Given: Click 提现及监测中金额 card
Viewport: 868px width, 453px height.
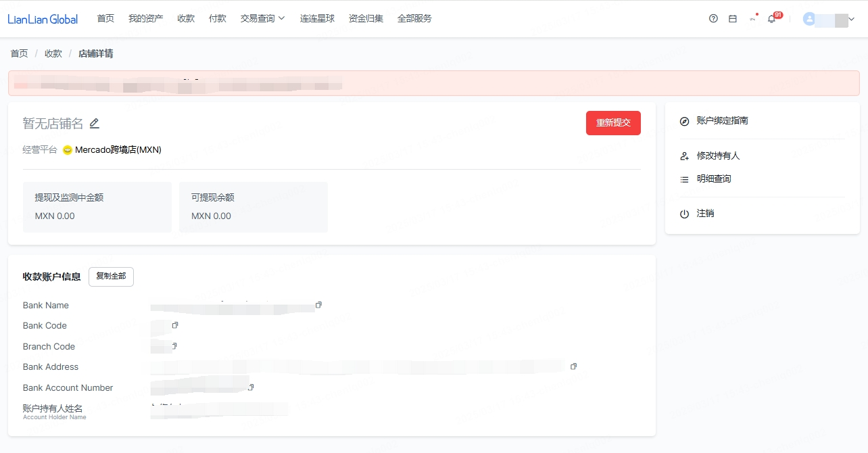Looking at the screenshot, I should pyautogui.click(x=97, y=207).
